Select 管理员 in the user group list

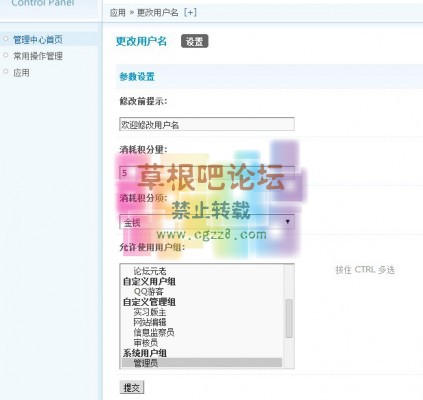point(202,363)
